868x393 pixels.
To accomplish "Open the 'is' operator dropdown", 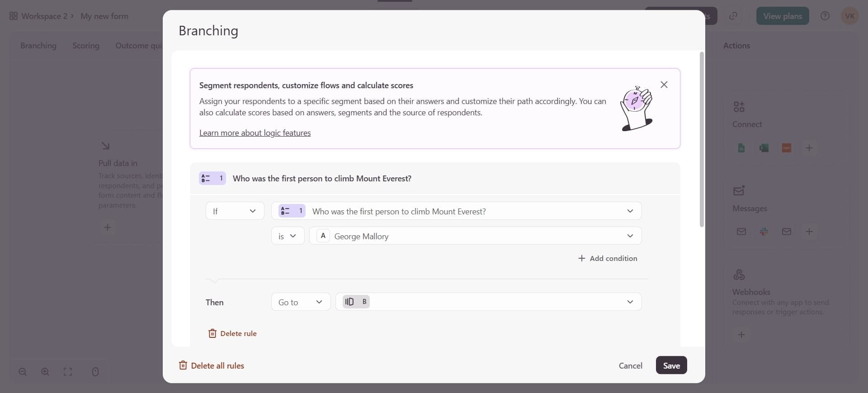I will point(288,236).
